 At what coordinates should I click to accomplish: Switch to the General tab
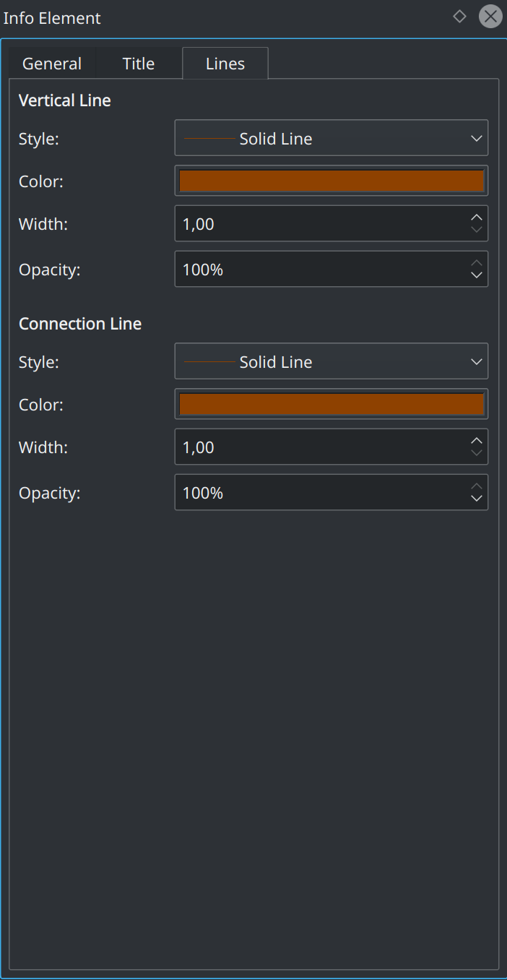point(51,64)
